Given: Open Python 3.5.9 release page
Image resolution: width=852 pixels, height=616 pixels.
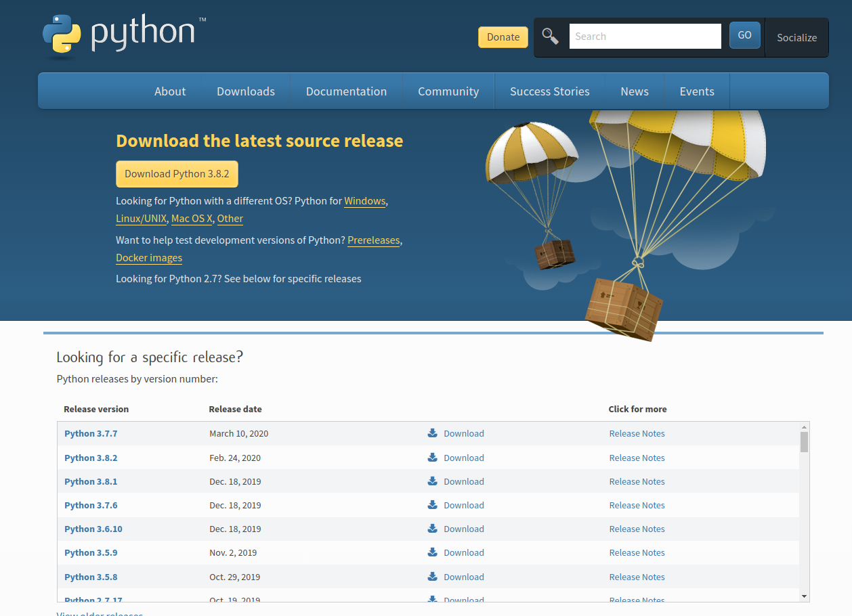Looking at the screenshot, I should point(91,552).
